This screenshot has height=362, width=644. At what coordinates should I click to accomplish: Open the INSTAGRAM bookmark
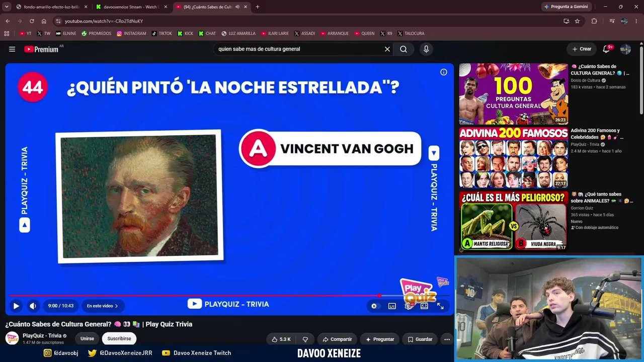[x=131, y=34]
